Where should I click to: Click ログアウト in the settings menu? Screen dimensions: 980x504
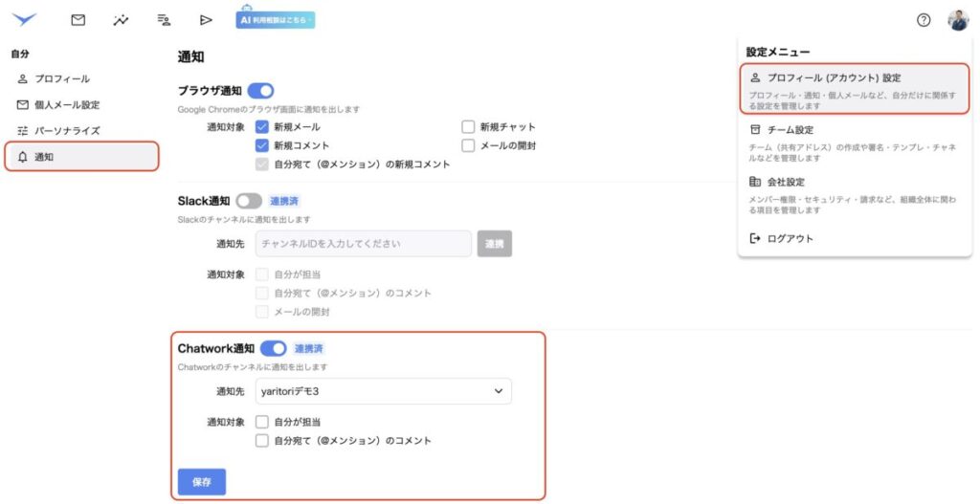click(x=790, y=238)
